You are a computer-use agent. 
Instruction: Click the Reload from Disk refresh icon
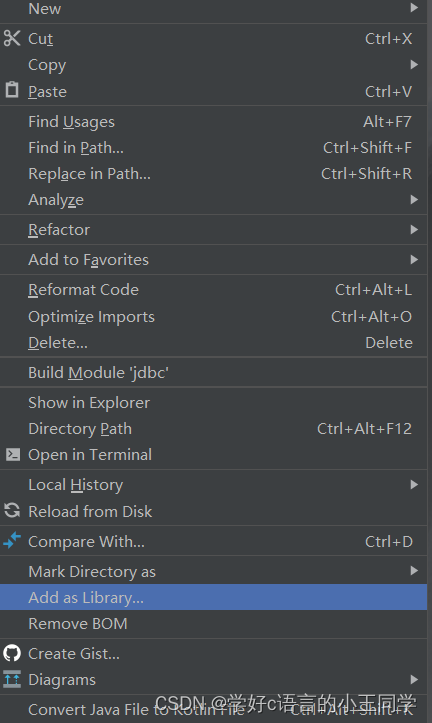[12, 510]
